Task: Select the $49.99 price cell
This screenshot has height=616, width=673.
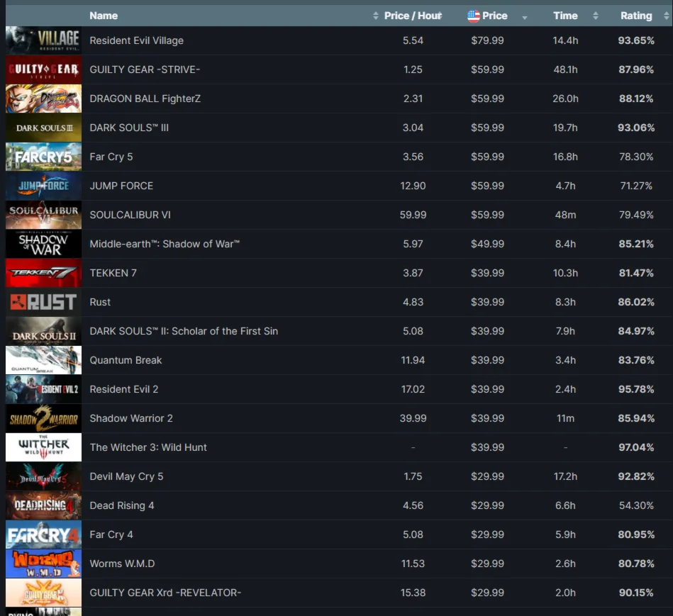Action: click(x=487, y=244)
